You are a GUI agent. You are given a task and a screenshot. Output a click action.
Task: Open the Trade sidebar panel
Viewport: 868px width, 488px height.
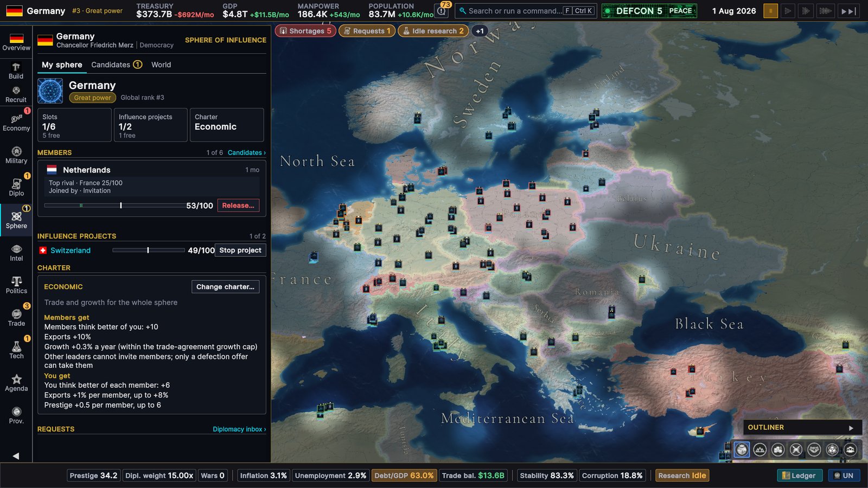click(16, 318)
